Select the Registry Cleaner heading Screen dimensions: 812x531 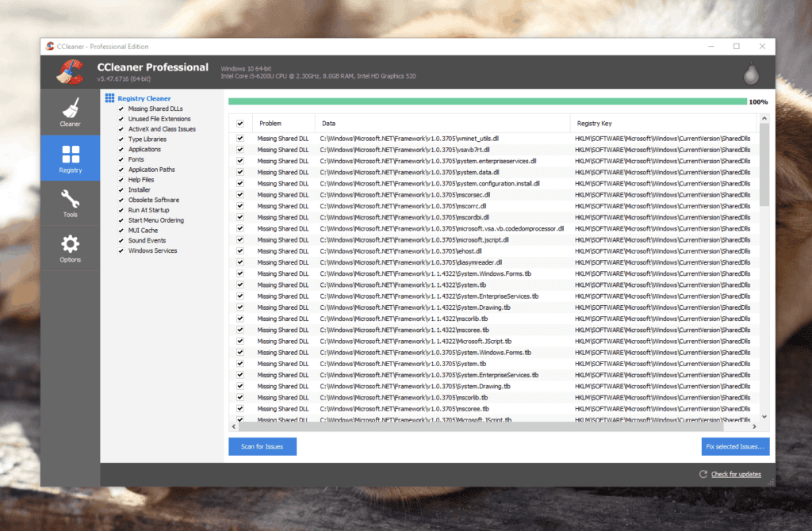tap(144, 98)
